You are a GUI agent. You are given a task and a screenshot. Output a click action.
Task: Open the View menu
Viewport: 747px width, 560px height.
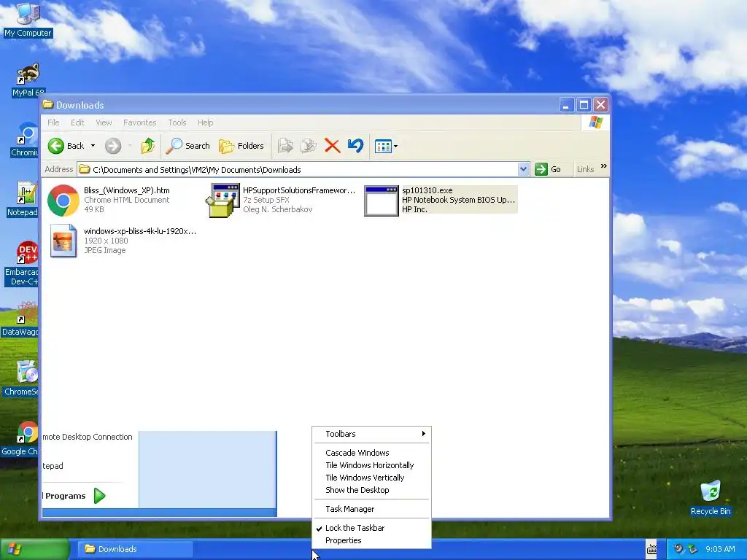[x=104, y=122]
